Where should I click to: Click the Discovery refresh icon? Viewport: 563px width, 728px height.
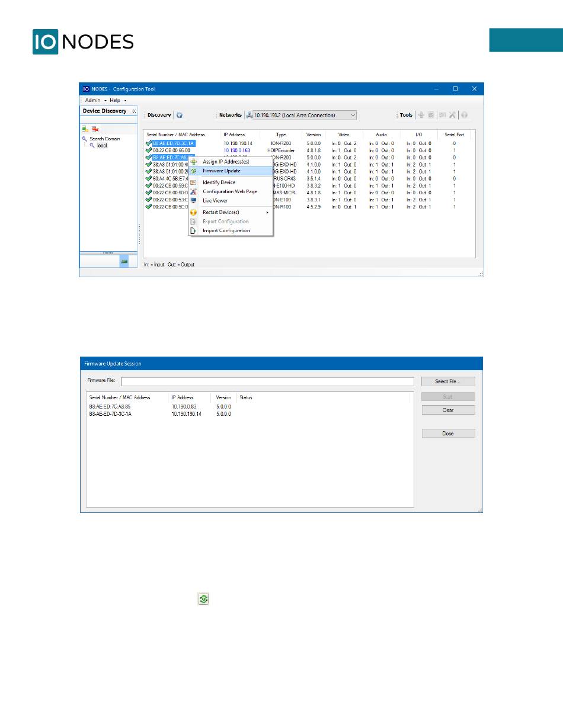(180, 116)
